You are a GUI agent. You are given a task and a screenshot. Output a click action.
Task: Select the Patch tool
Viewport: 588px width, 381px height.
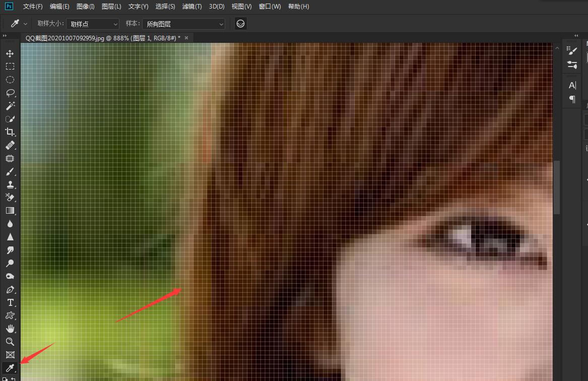[x=10, y=158]
